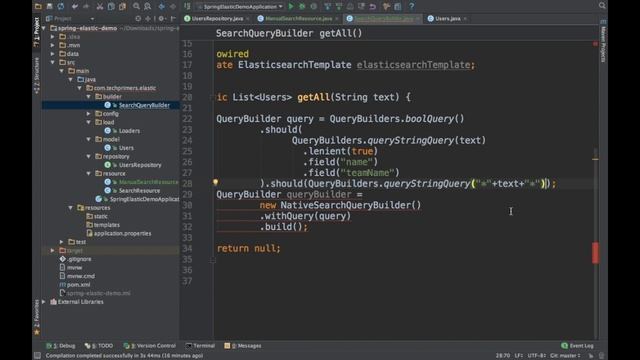Click the Replace toolbar icon
Image resolution: width=640 pixels, height=360 pixels.
tap(148, 6)
